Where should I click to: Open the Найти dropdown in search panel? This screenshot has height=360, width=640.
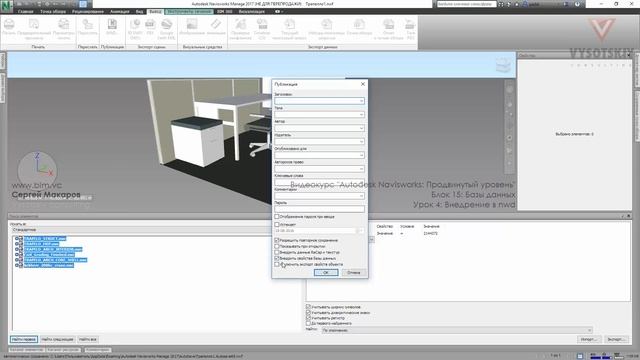pos(457,330)
